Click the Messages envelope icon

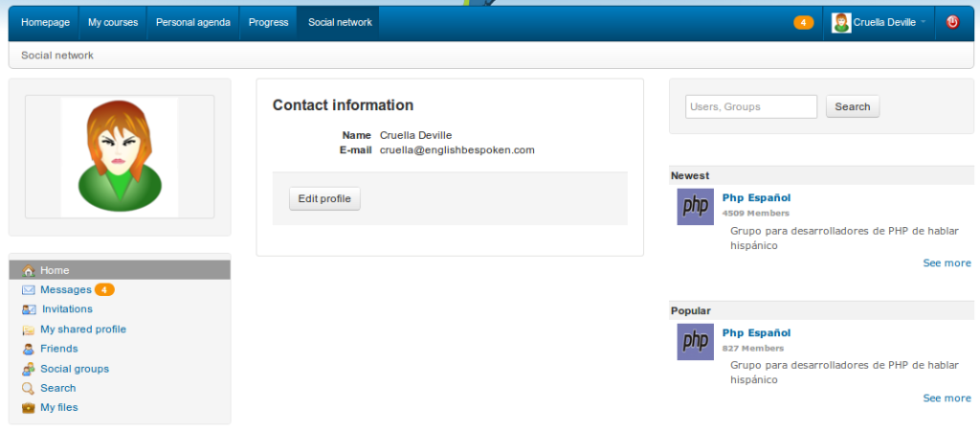29,290
